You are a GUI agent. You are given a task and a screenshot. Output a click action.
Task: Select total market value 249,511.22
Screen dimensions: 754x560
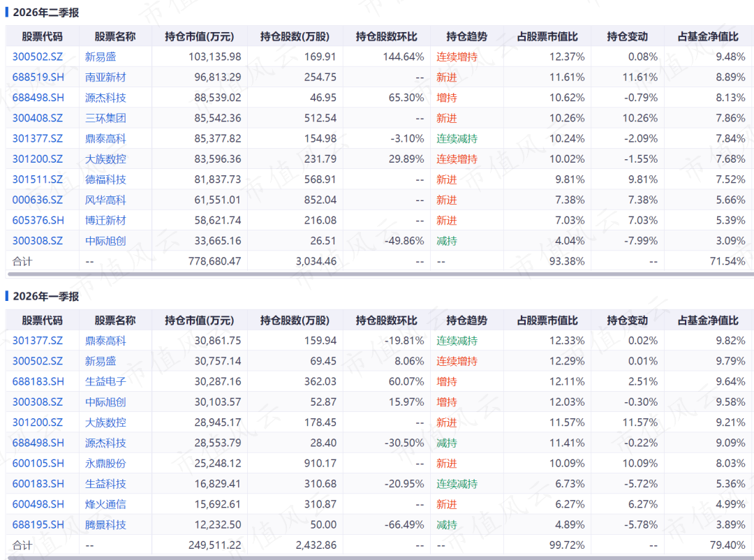coord(214,545)
